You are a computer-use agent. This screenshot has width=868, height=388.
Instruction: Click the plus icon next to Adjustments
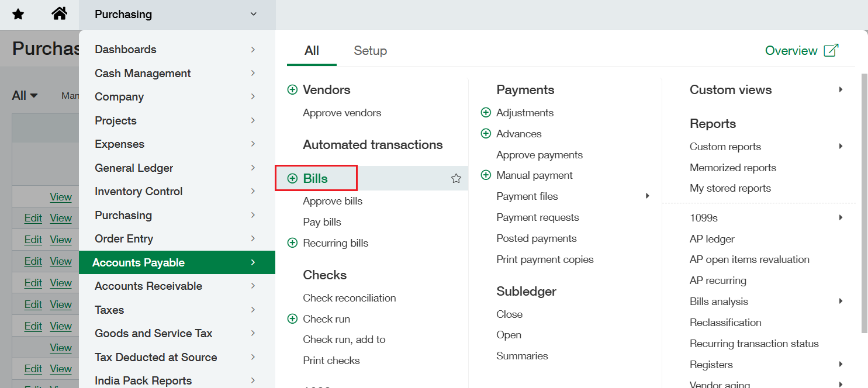[x=486, y=112]
